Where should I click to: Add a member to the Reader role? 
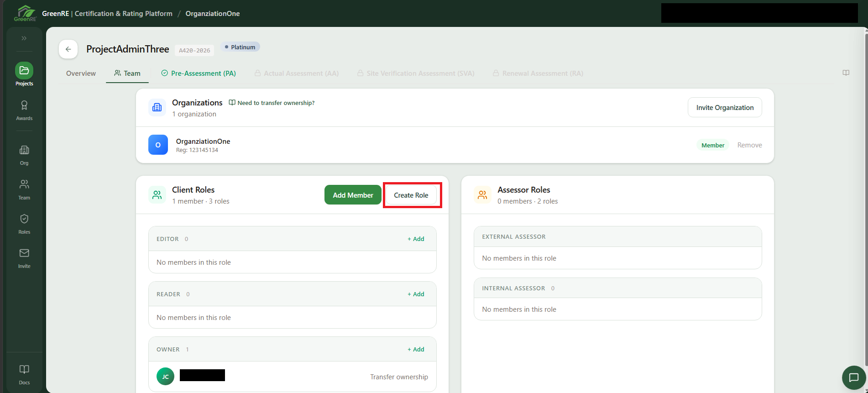pos(416,294)
